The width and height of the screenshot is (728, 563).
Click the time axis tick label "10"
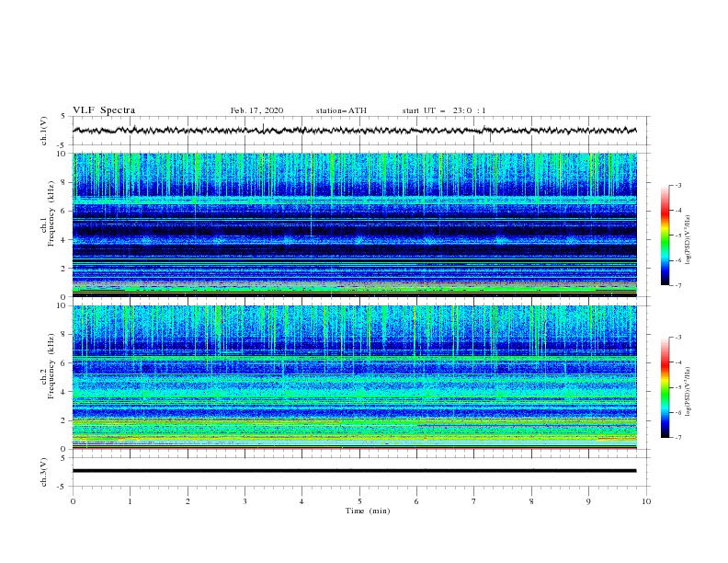(646, 501)
